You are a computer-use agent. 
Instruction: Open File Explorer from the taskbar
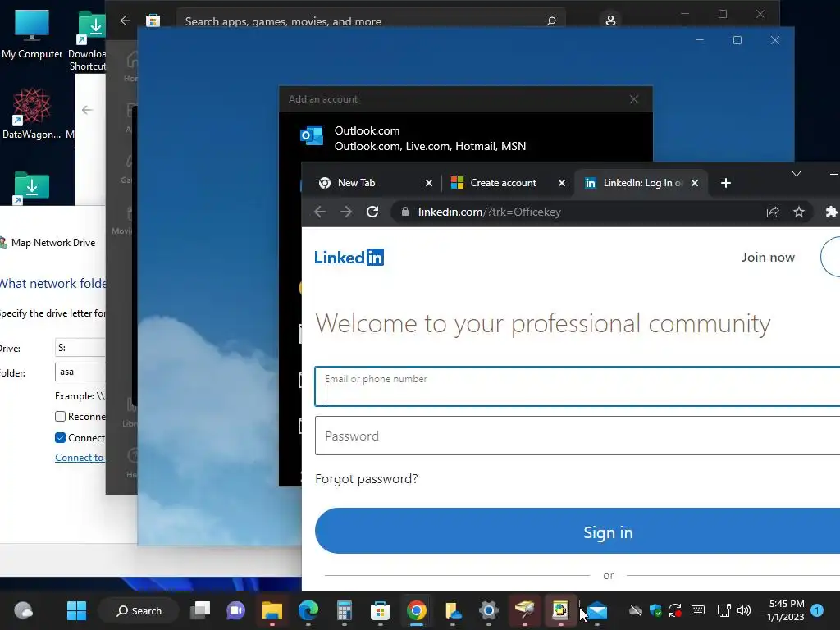(272, 610)
